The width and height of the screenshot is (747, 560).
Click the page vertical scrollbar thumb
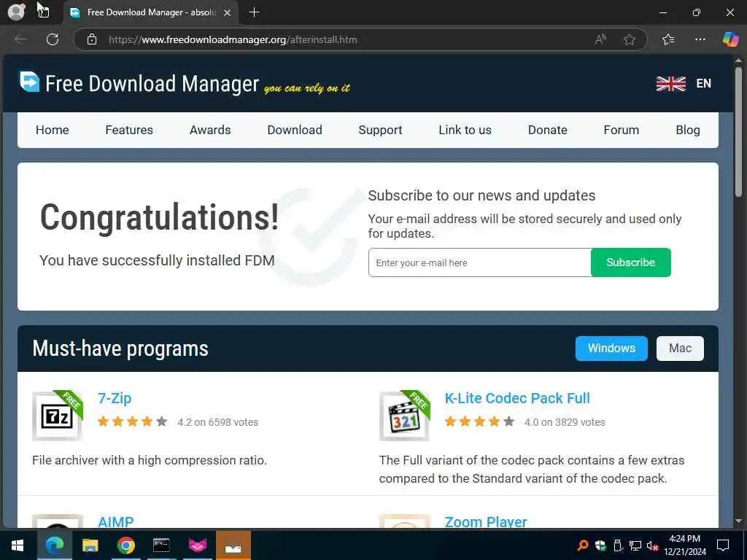[738, 132]
